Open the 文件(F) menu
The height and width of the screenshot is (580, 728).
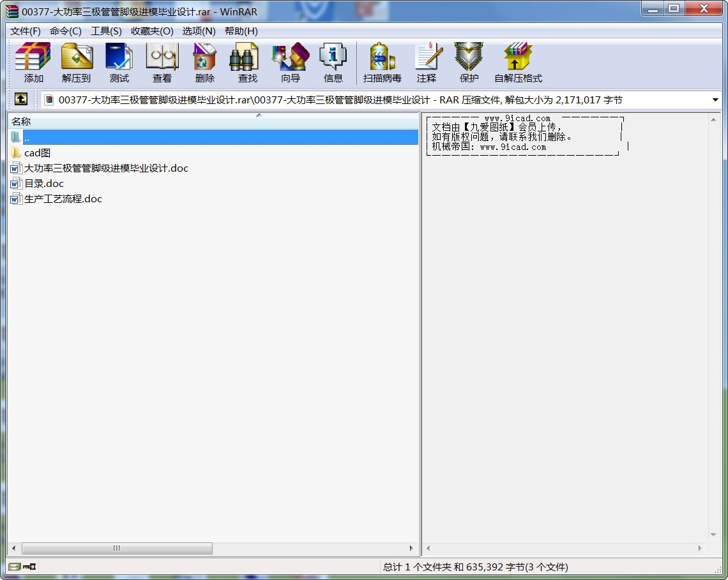tap(26, 31)
